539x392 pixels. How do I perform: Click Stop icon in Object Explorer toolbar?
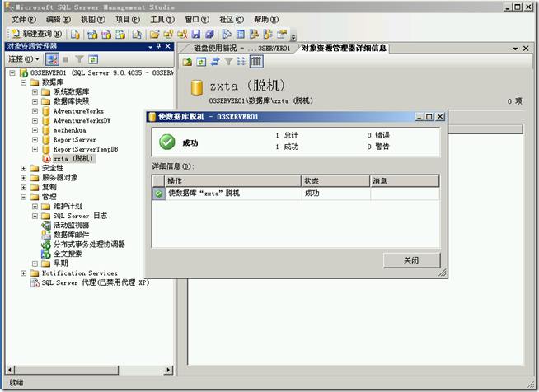tap(66, 60)
